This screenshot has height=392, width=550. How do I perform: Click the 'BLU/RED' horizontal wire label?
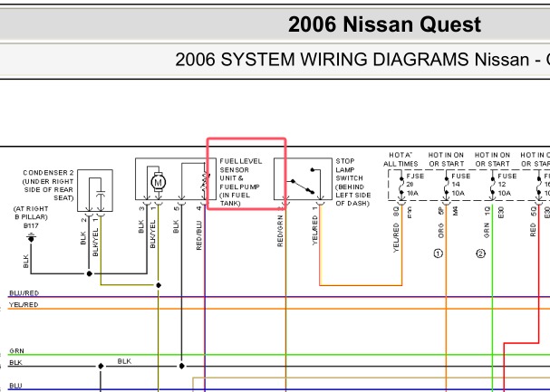point(24,292)
